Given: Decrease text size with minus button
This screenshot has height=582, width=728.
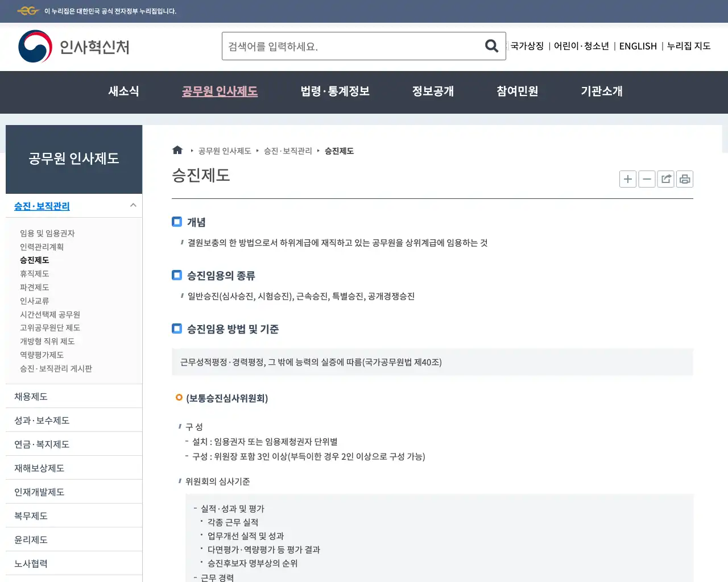Looking at the screenshot, I should (x=647, y=179).
